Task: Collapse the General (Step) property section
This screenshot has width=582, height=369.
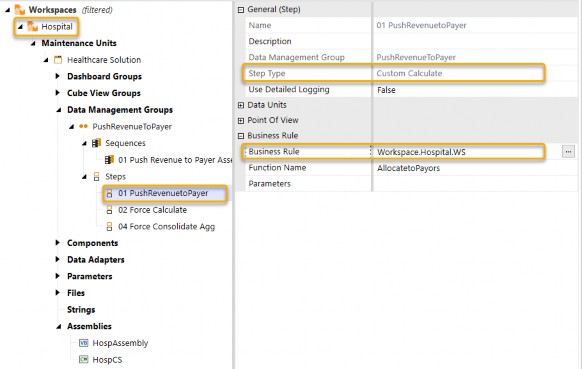Action: tap(241, 10)
